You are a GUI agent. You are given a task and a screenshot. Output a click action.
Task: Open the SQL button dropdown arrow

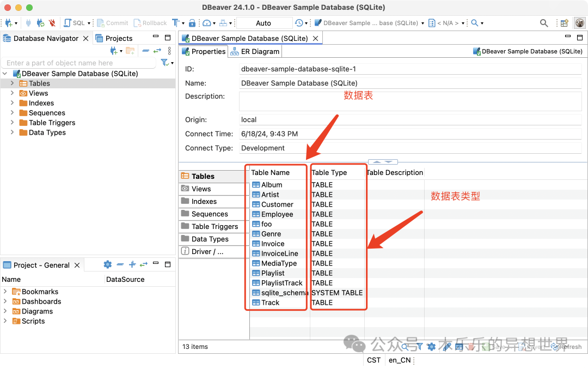pyautogui.click(x=89, y=23)
